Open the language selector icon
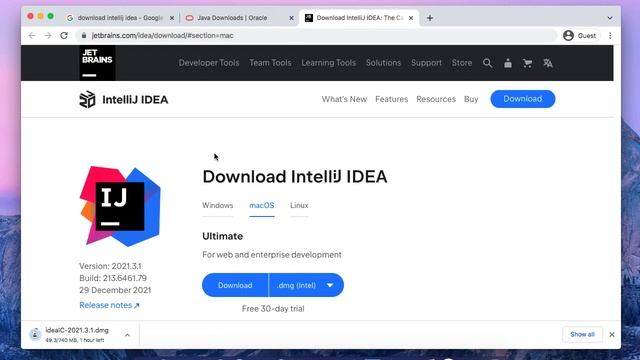640x360 pixels. [548, 63]
